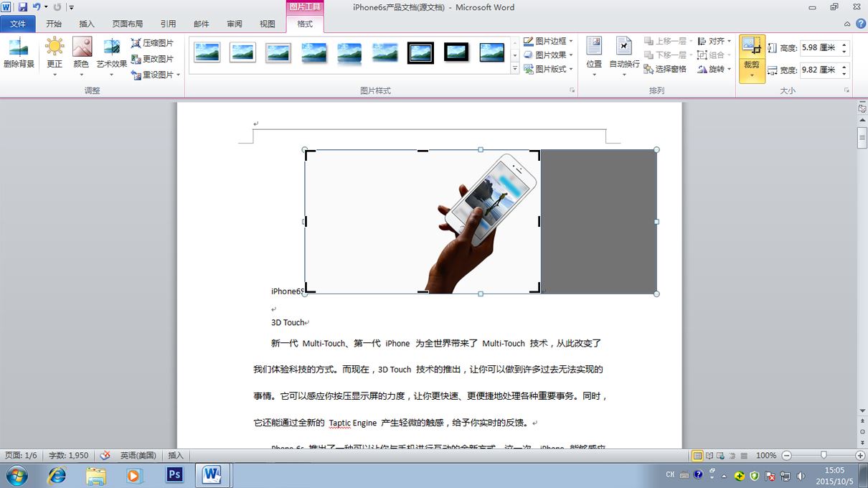This screenshot has width=868, height=488.
Task: Click the Internet Explorer taskbar icon
Action: click(57, 475)
